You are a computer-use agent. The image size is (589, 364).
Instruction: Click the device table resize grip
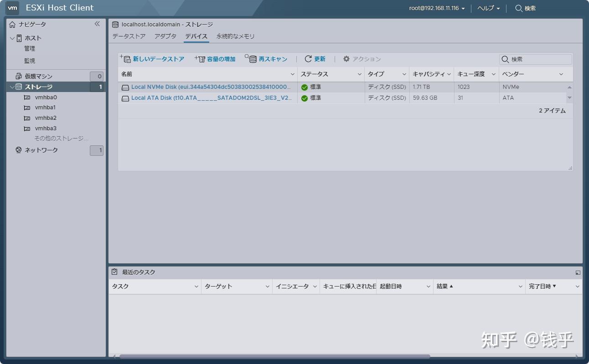pyautogui.click(x=570, y=168)
